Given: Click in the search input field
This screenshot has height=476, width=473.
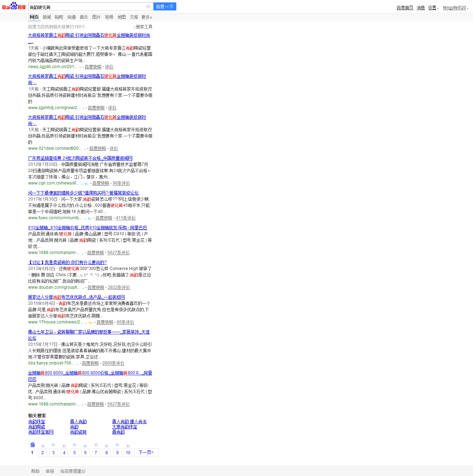Looking at the screenshot, I should [x=87, y=7].
